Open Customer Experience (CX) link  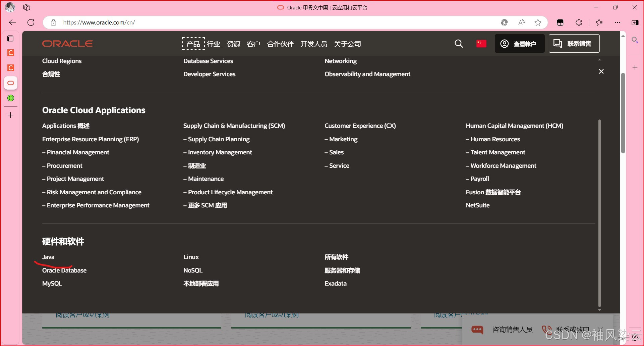point(360,126)
